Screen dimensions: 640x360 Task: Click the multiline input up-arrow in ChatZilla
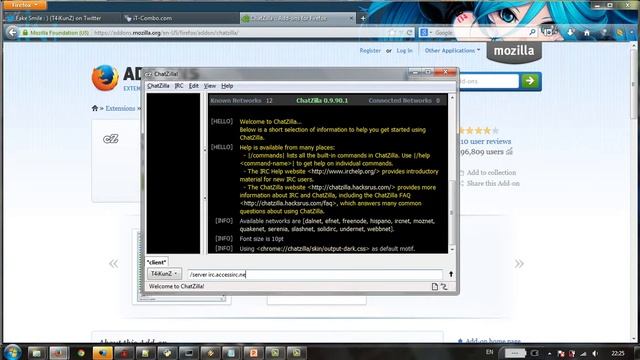click(x=451, y=274)
